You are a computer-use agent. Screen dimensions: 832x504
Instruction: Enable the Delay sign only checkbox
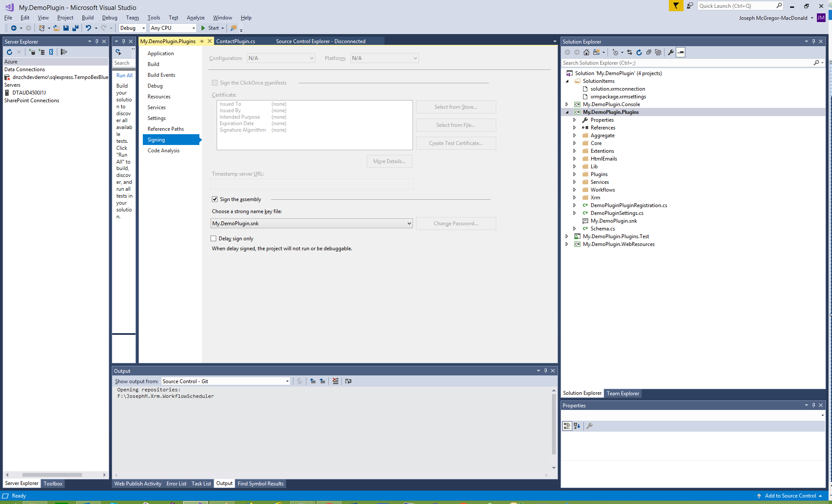click(x=213, y=239)
